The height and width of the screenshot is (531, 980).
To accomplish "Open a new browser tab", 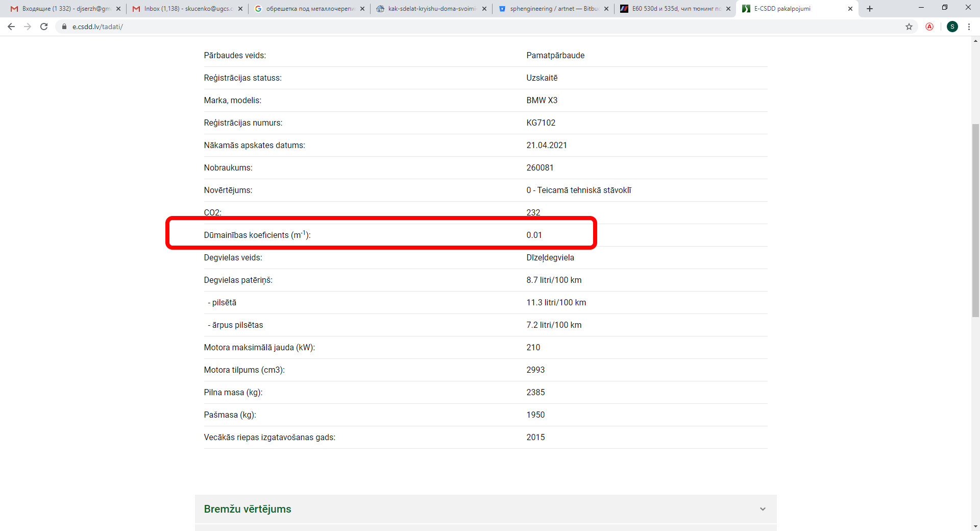I will click(870, 9).
